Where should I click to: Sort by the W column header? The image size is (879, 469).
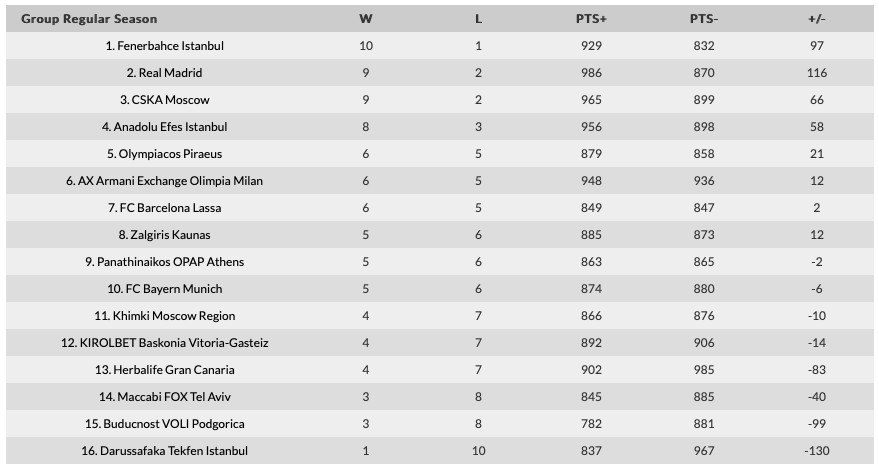pos(366,19)
